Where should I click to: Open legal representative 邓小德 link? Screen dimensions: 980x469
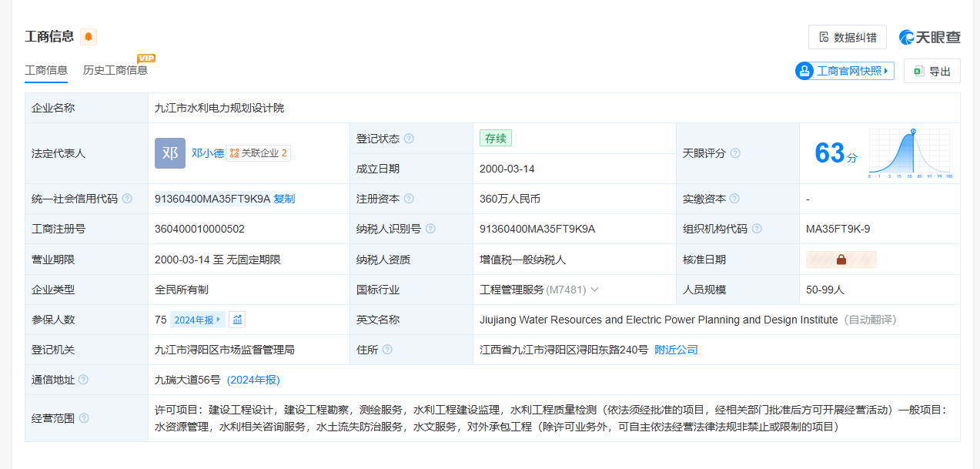pos(208,153)
